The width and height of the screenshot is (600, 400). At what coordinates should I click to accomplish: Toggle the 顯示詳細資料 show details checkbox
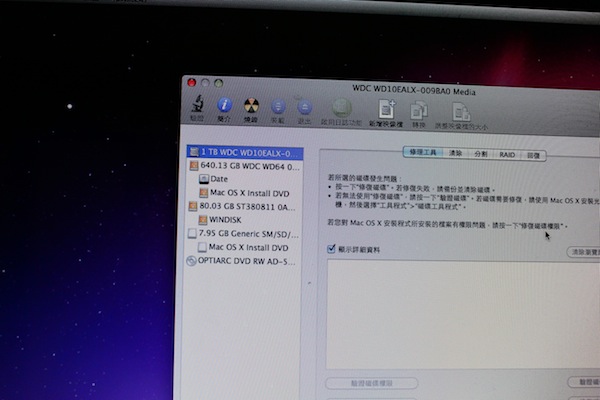331,249
